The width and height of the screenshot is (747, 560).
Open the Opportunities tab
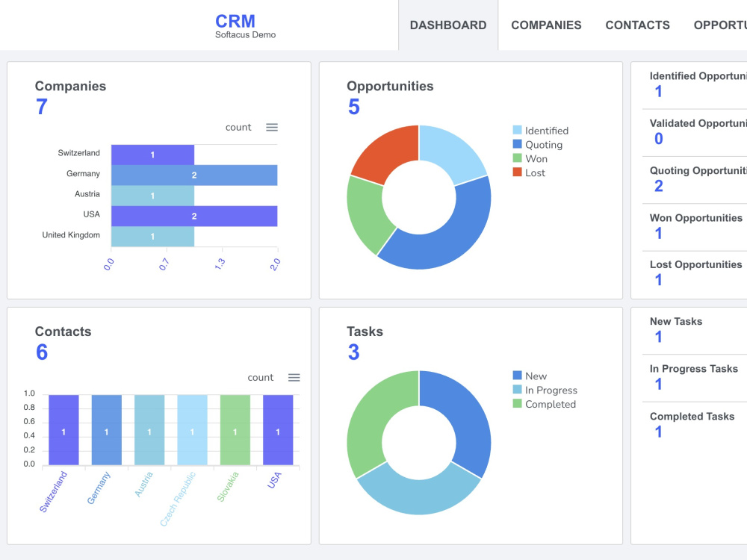(x=720, y=25)
